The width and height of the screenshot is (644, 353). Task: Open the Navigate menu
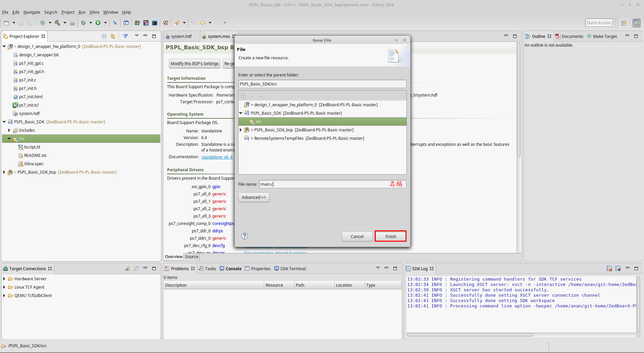32,12
